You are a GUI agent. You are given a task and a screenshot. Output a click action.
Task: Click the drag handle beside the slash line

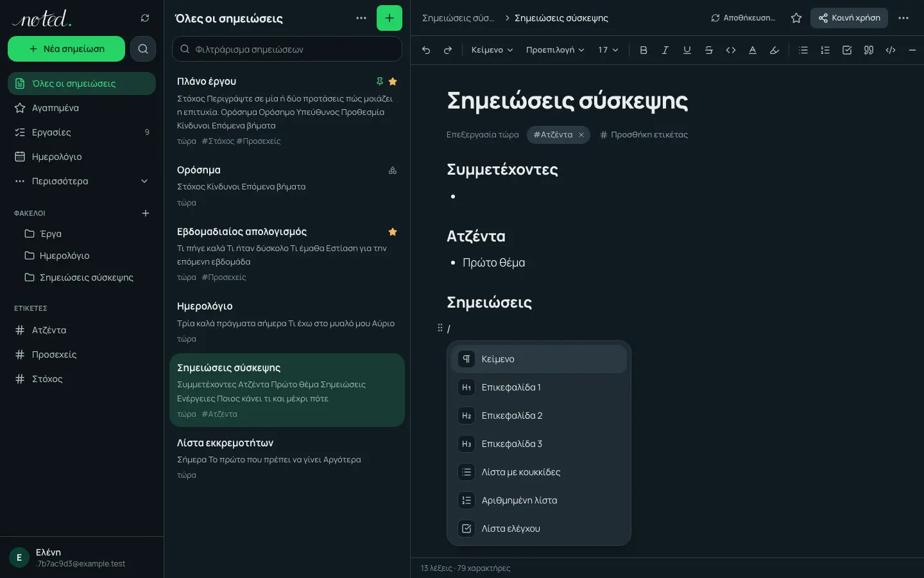tap(440, 328)
